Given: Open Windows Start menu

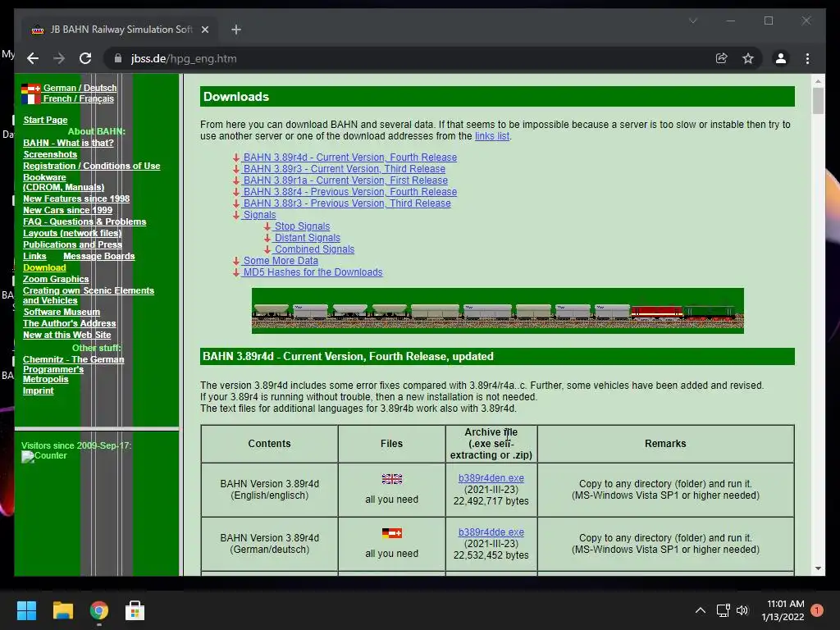Looking at the screenshot, I should [x=26, y=610].
